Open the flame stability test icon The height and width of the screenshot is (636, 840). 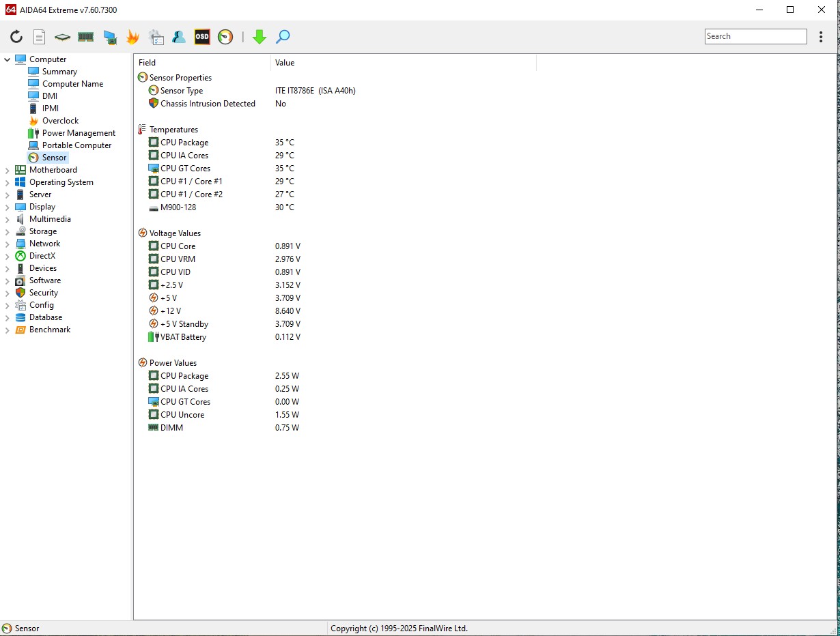[132, 37]
